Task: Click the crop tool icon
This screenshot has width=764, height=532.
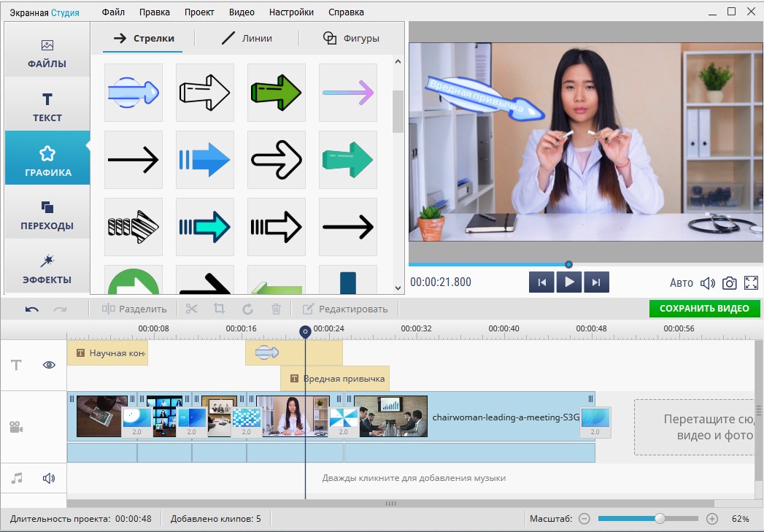Action: (x=219, y=309)
